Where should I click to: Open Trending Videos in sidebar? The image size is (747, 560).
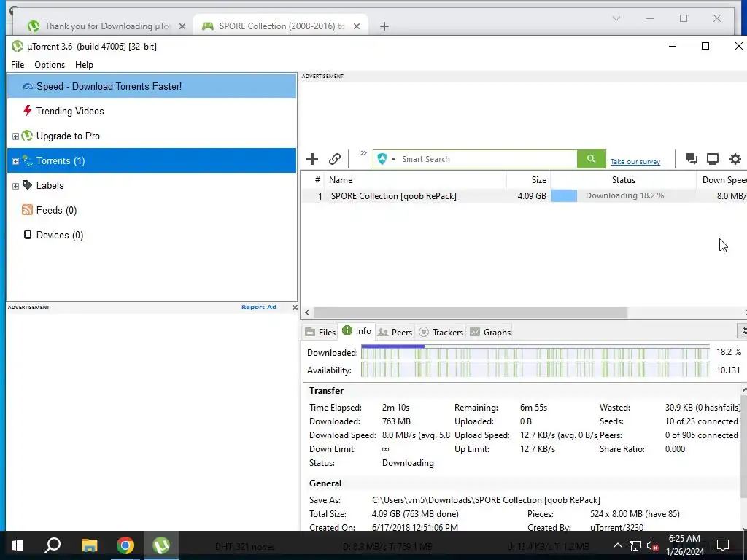(70, 111)
